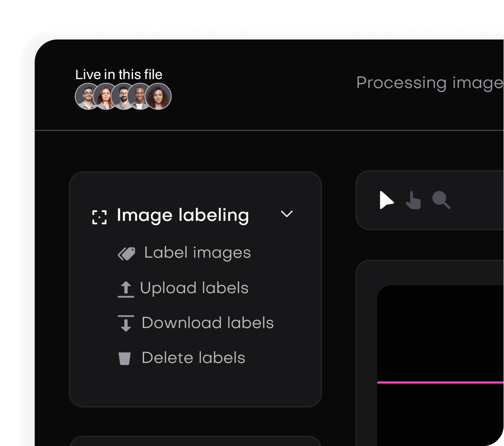Click Delete labels
This screenshot has height=446, width=504.
[x=193, y=358]
